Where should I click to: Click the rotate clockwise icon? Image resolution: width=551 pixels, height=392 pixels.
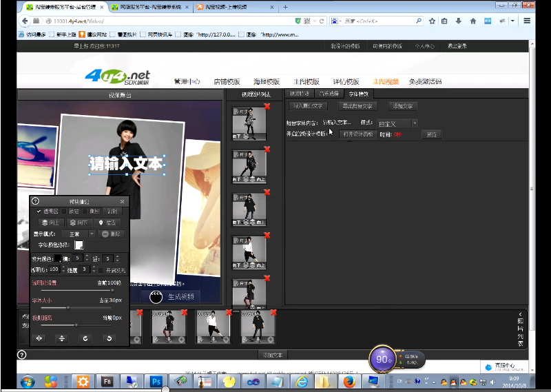(x=85, y=338)
